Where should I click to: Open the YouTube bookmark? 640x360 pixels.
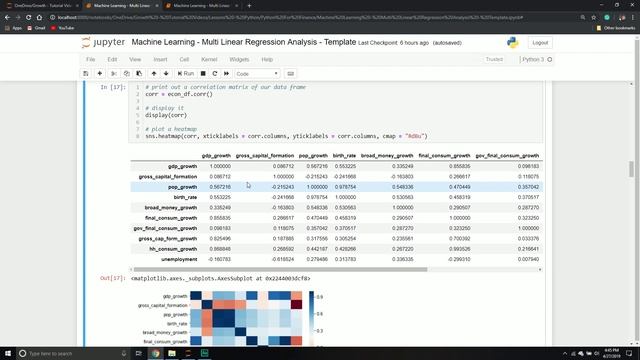click(x=62, y=28)
